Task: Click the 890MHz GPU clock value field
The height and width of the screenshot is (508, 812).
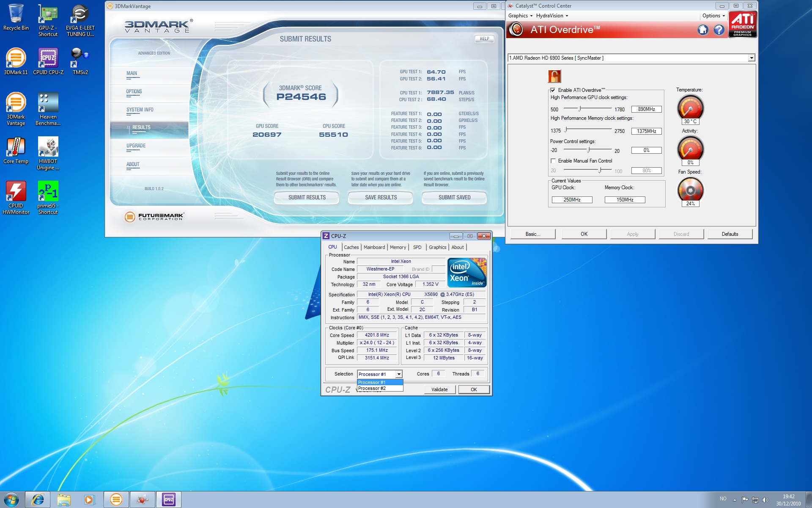Action: click(x=646, y=109)
